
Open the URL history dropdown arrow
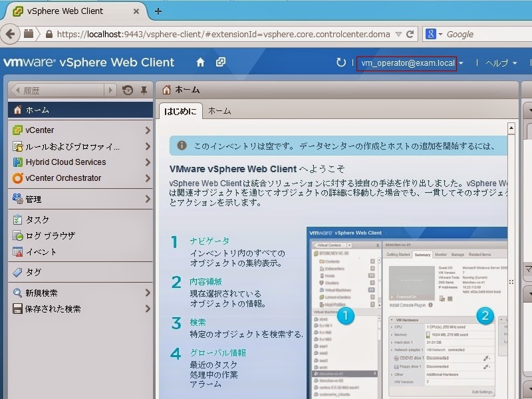pyautogui.click(x=398, y=35)
